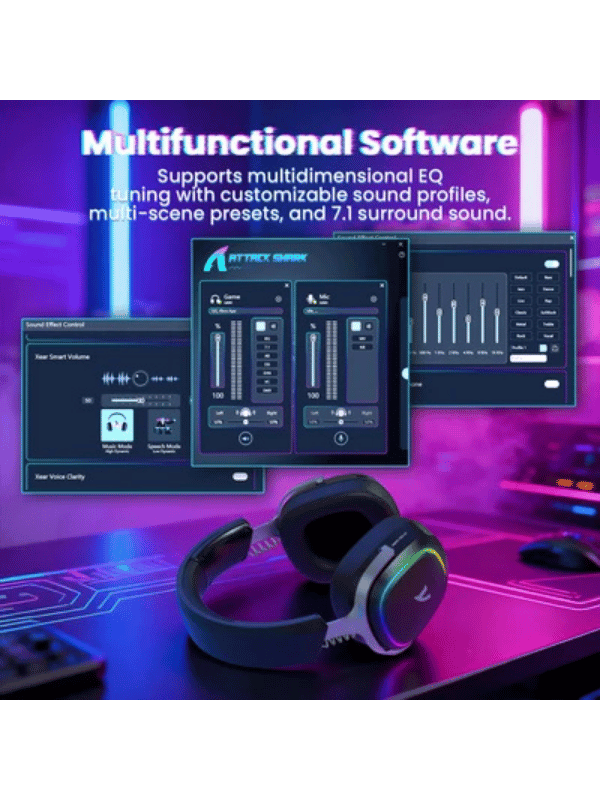Screen dimensions: 600x800
Task: Click the Rock EQ preset button
Action: 521,336
